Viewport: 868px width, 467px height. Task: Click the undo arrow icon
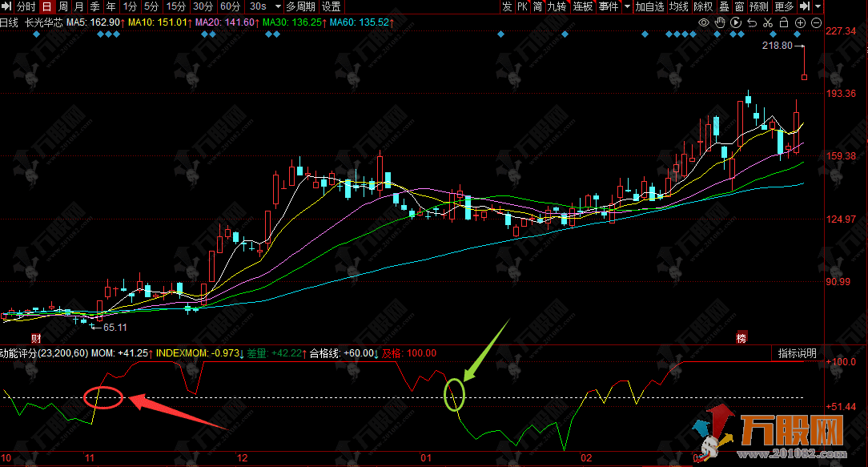752,22
